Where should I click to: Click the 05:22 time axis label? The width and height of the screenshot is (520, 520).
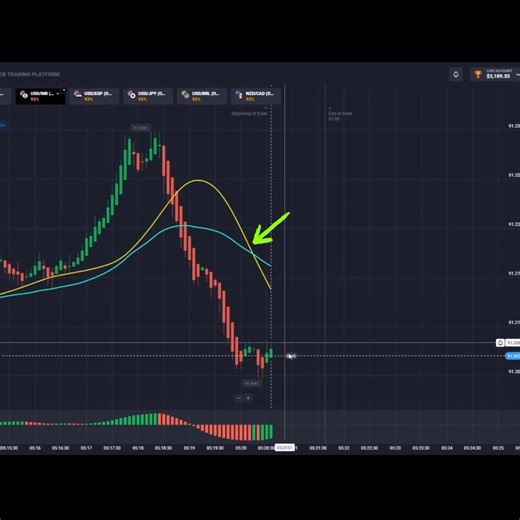click(344, 448)
